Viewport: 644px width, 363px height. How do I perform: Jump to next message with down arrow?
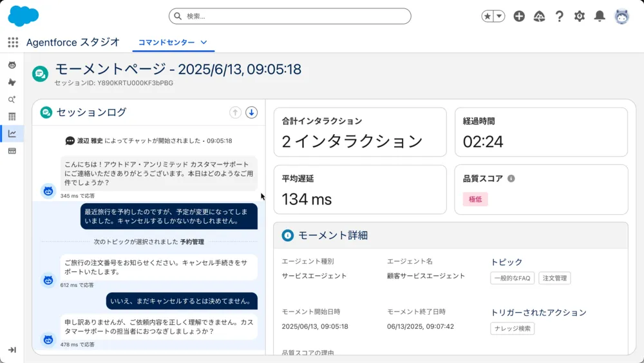[x=251, y=112]
